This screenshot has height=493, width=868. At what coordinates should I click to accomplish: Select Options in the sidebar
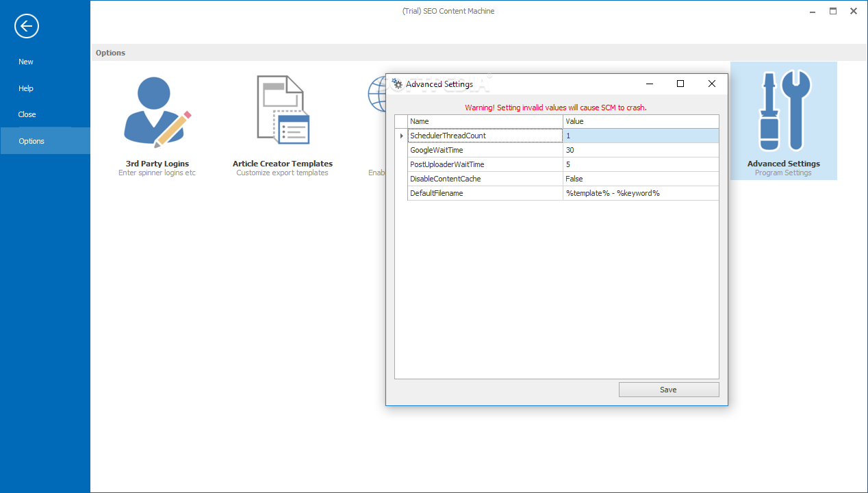(45, 141)
